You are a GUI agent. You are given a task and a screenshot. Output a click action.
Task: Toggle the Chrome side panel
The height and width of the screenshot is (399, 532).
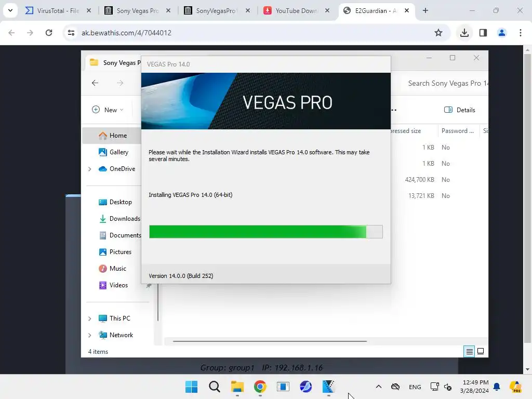483,33
